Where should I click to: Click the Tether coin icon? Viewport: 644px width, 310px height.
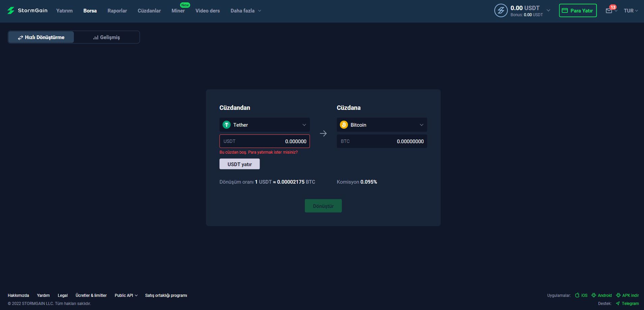227,125
